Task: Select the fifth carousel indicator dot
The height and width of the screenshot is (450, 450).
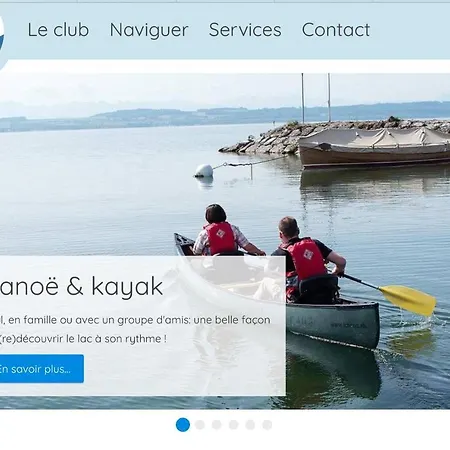Action: coord(250,425)
